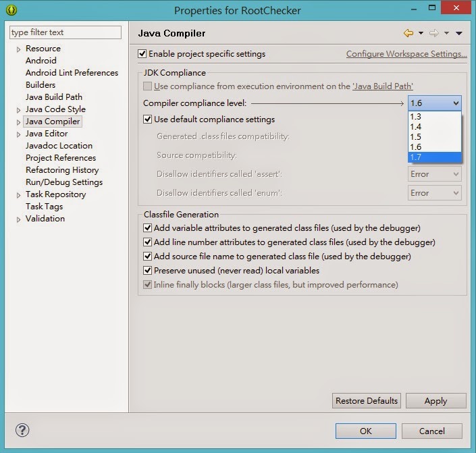The height and width of the screenshot is (453, 476).
Task: Click the Apply button
Action: [436, 401]
